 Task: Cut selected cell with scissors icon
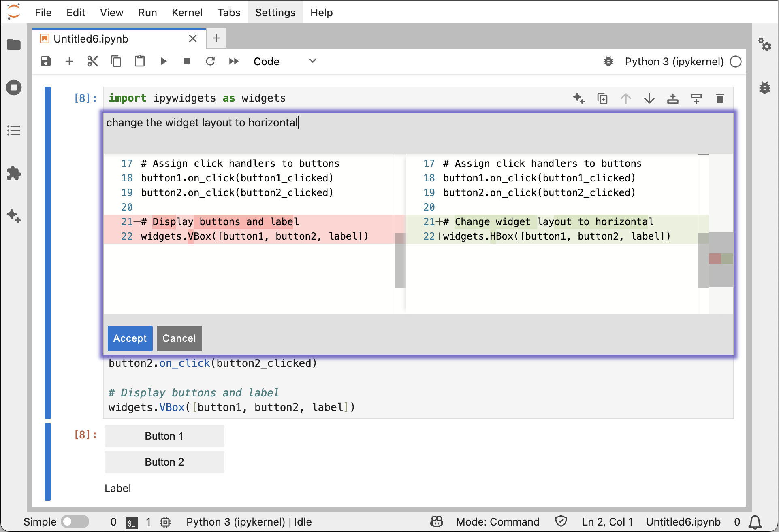point(93,61)
